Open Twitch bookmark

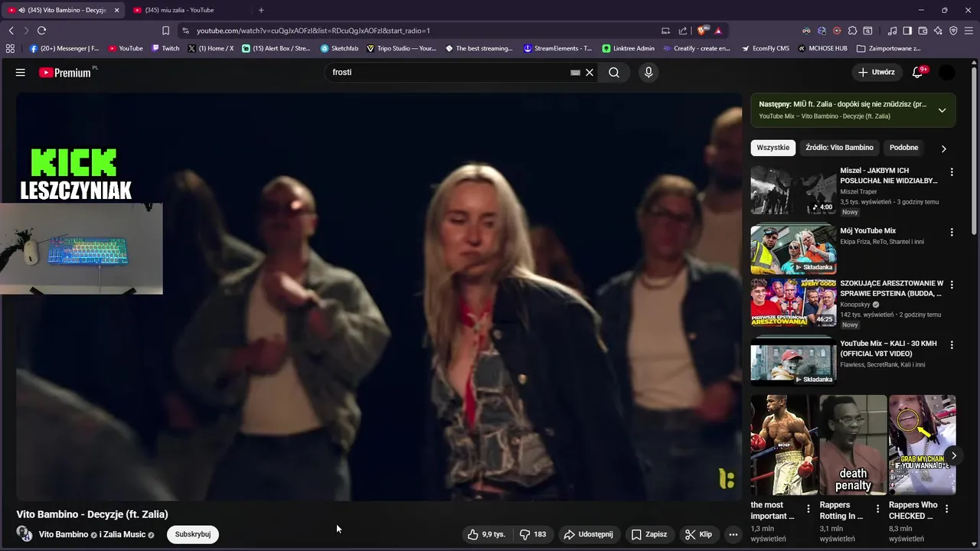(x=165, y=48)
